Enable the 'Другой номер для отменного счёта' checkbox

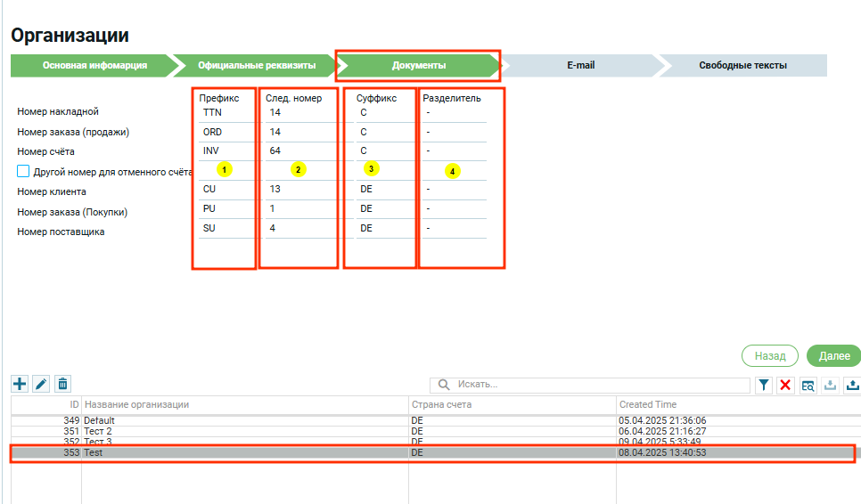click(24, 171)
